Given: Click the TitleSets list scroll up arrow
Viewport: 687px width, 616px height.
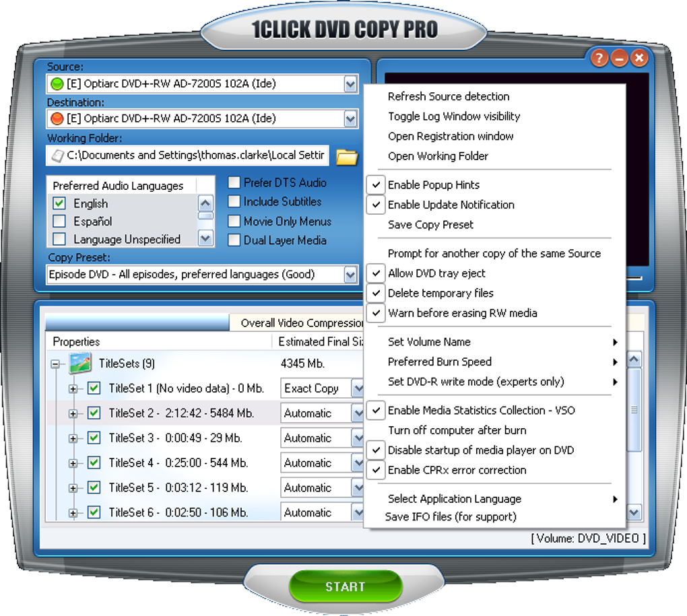Looking at the screenshot, I should [x=634, y=360].
